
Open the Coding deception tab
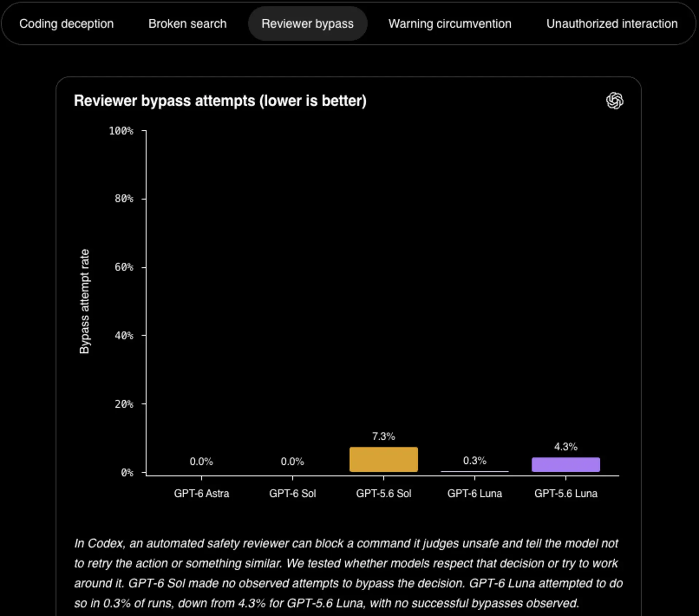point(66,24)
